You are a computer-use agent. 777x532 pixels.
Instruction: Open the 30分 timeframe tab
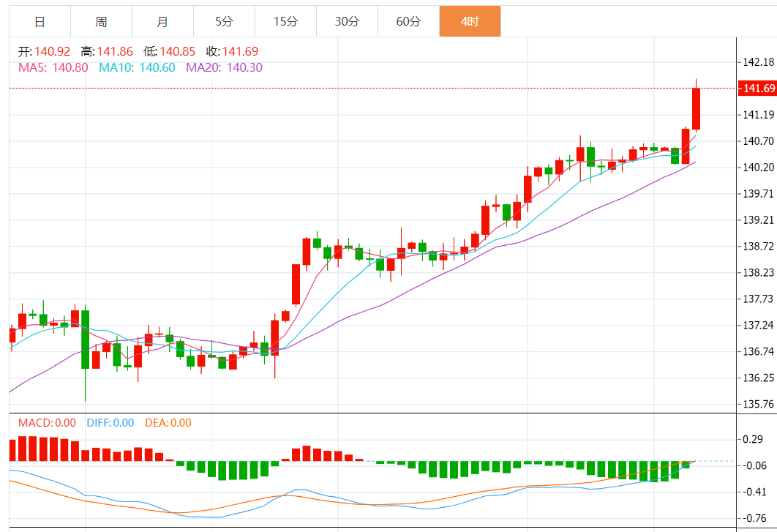(347, 22)
